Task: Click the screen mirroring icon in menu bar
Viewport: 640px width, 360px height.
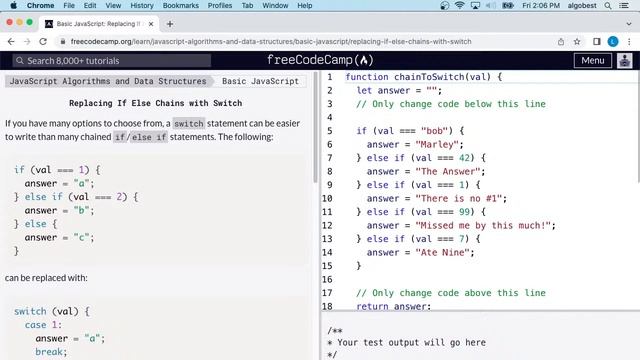Action: 475,5
